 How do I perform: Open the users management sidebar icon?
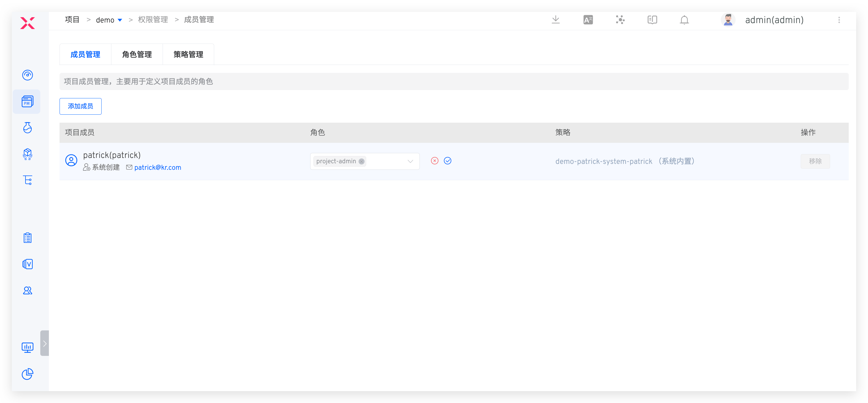click(x=27, y=290)
